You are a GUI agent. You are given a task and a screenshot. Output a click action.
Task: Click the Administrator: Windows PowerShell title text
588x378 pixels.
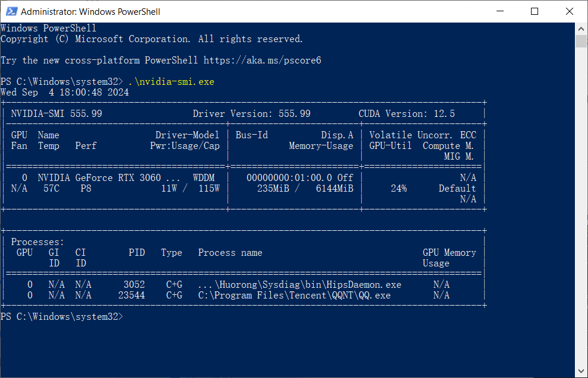pos(90,12)
